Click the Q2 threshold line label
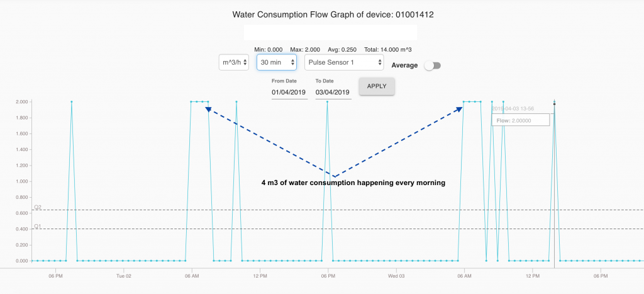 (38, 207)
